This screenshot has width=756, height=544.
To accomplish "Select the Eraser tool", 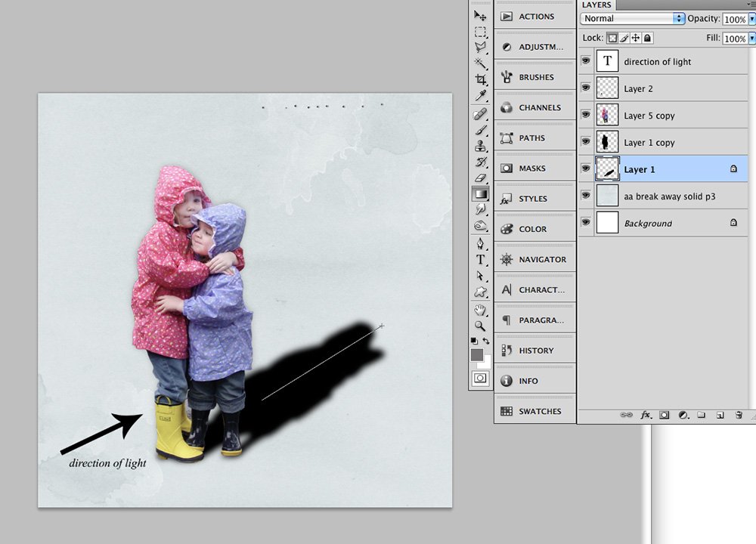I will pyautogui.click(x=480, y=178).
